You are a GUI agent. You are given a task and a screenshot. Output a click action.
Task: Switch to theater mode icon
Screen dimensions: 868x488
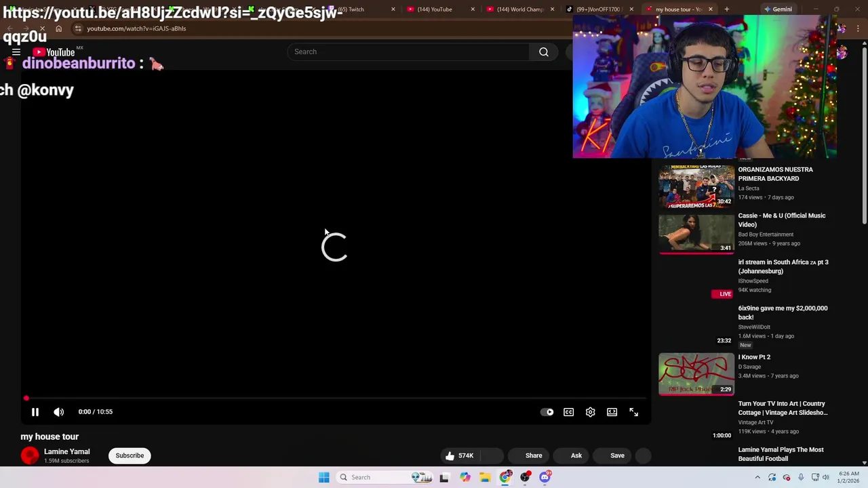[x=612, y=412]
